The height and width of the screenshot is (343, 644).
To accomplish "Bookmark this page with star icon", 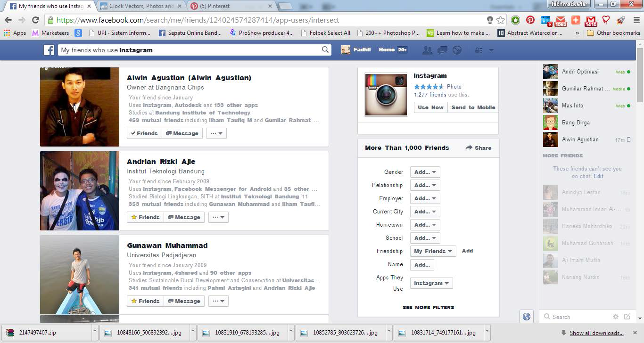I will 501,20.
